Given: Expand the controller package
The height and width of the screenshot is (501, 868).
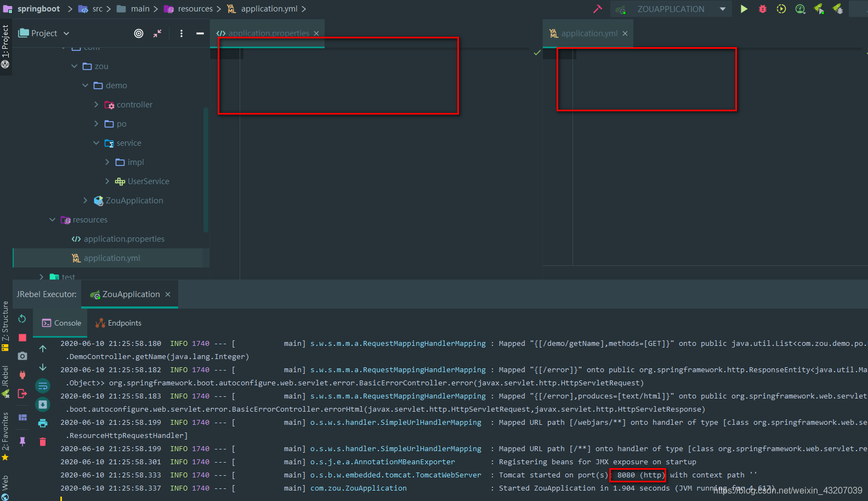Looking at the screenshot, I should coord(97,105).
